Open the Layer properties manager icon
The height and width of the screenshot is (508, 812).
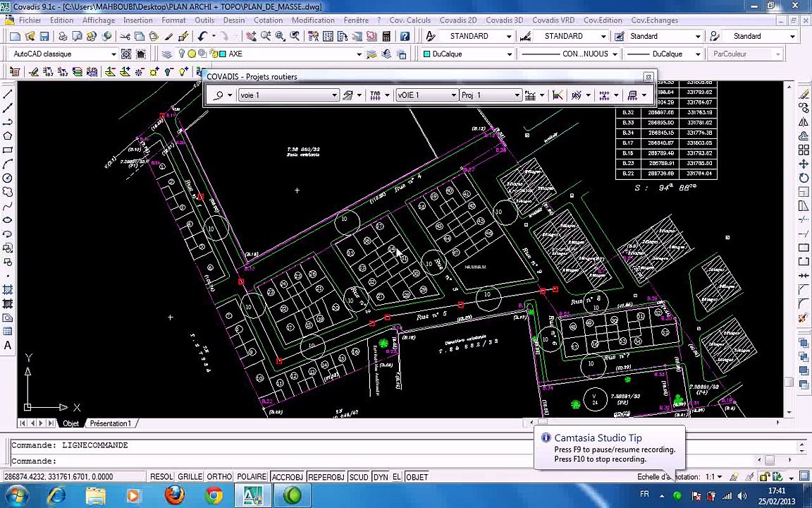coord(167,54)
